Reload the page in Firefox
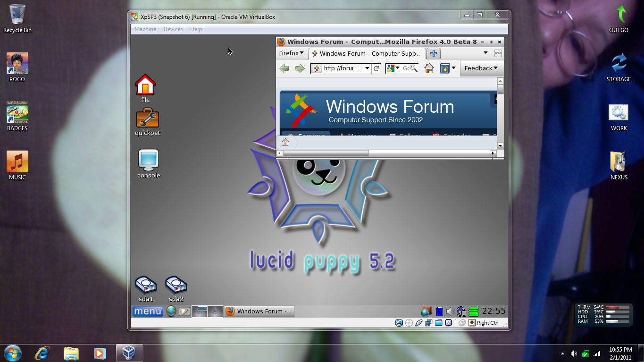 pos(376,68)
